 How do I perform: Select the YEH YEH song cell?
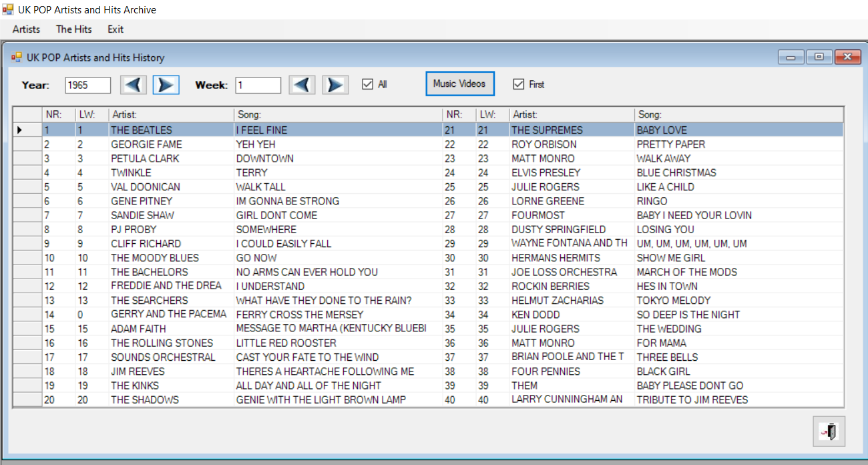point(338,144)
